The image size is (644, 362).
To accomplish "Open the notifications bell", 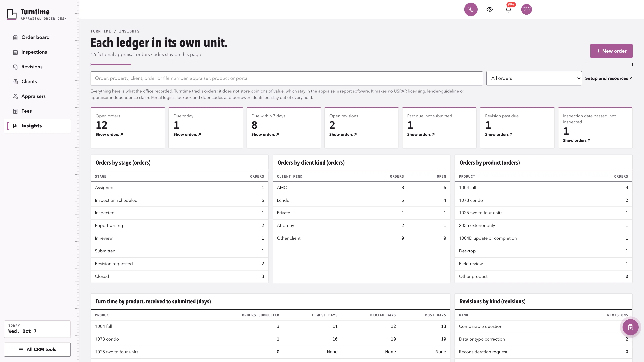I will point(508,9).
